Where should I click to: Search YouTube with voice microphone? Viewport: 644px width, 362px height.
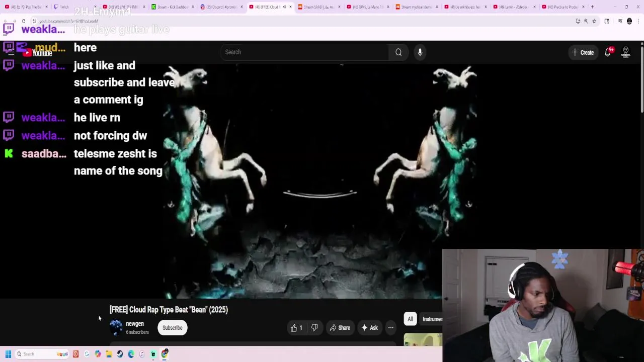coord(420,52)
